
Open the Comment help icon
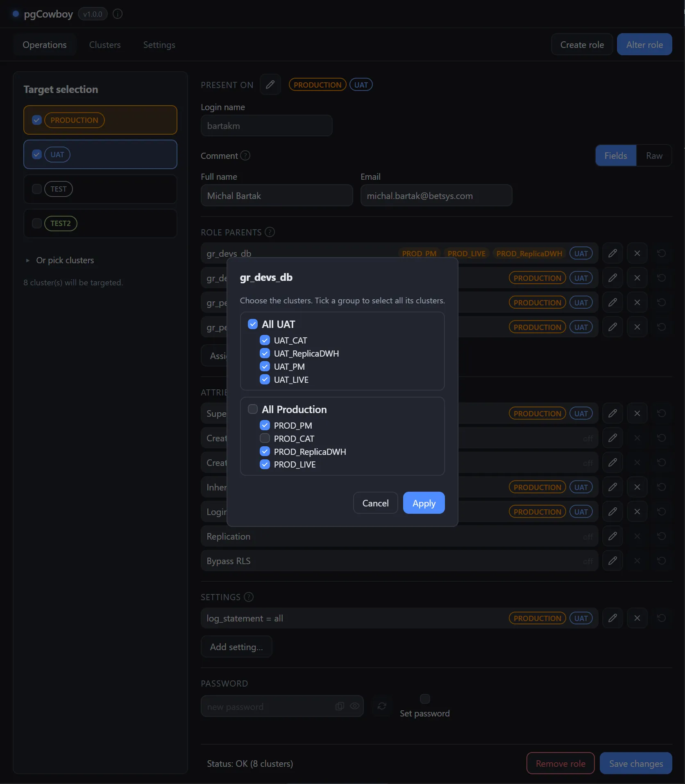coord(245,156)
